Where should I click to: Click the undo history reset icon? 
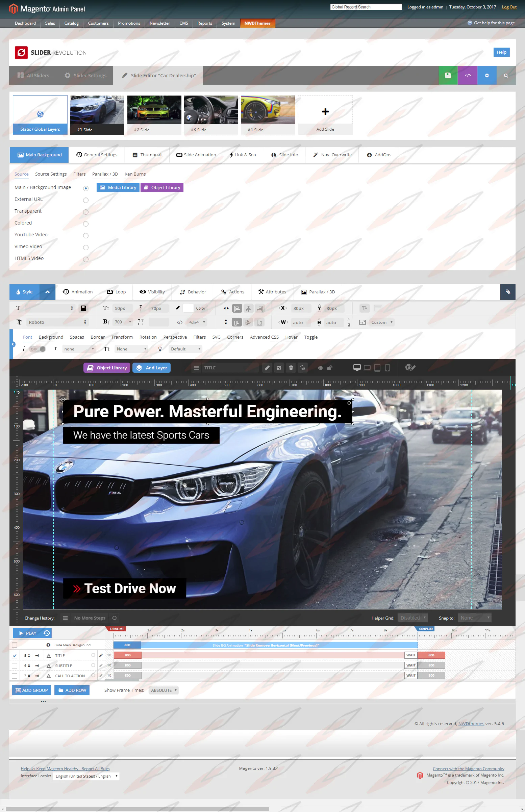tap(115, 618)
